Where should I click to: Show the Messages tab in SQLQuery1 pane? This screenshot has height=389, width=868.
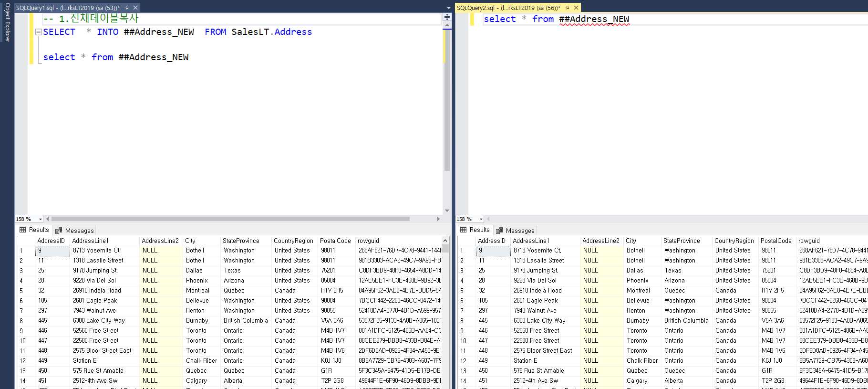pos(74,231)
